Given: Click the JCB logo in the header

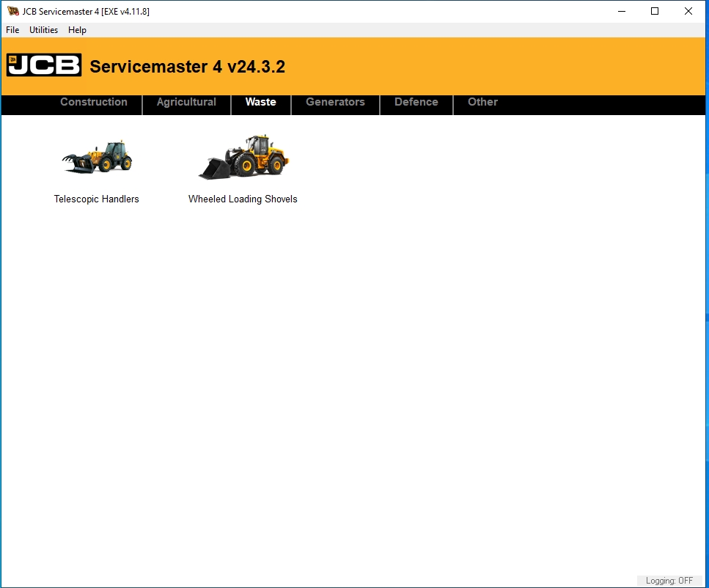Looking at the screenshot, I should click(x=43, y=65).
